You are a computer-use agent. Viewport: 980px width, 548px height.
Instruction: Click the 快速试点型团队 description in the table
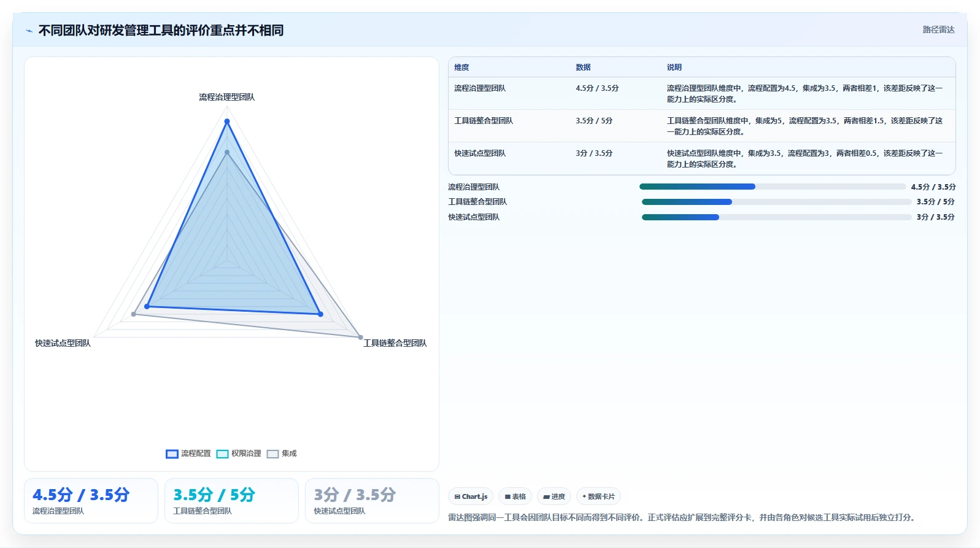[805, 159]
